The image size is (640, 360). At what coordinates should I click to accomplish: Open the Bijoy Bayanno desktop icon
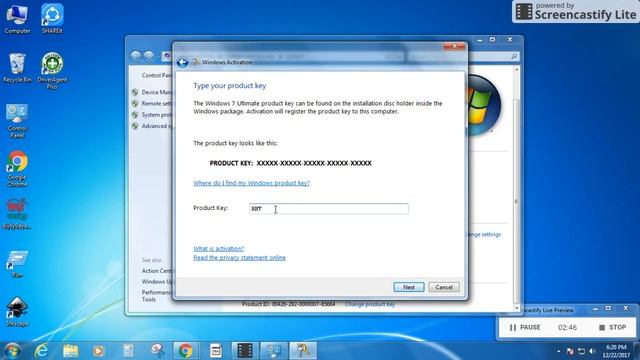[x=17, y=214]
